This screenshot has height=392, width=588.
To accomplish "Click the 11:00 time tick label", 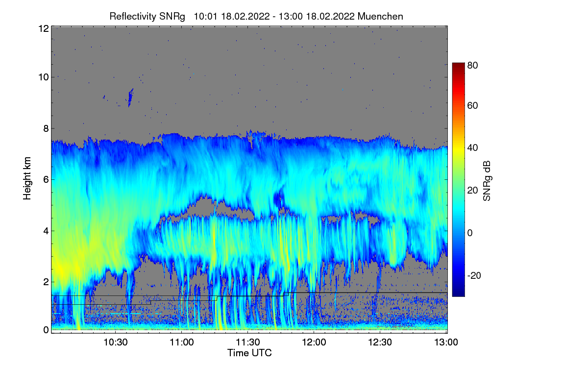I will pyautogui.click(x=182, y=342).
